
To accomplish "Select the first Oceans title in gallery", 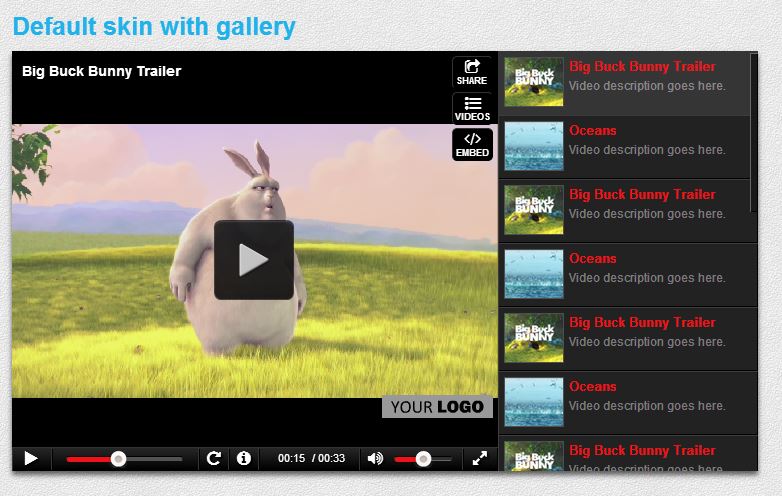I will tap(592, 130).
